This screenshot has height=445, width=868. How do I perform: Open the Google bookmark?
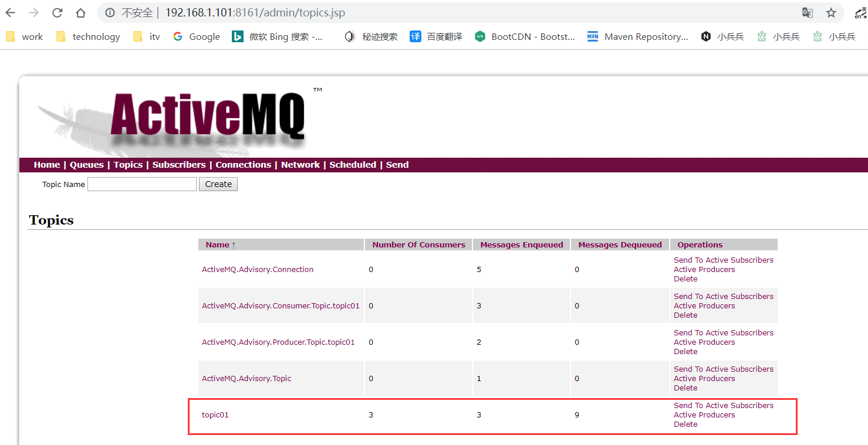(x=197, y=36)
